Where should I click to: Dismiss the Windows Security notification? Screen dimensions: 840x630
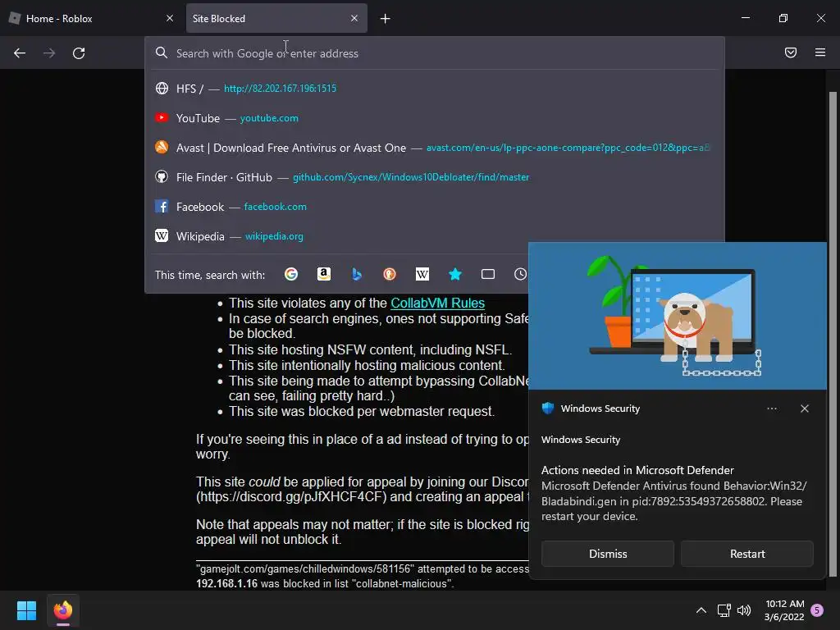pyautogui.click(x=608, y=554)
